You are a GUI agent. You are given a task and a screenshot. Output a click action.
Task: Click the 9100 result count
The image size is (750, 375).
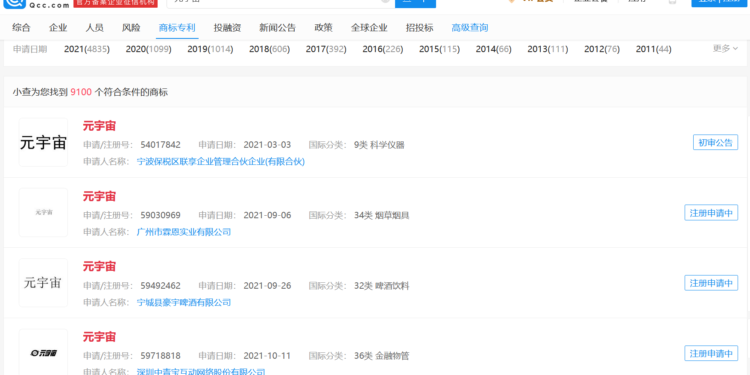(81, 92)
